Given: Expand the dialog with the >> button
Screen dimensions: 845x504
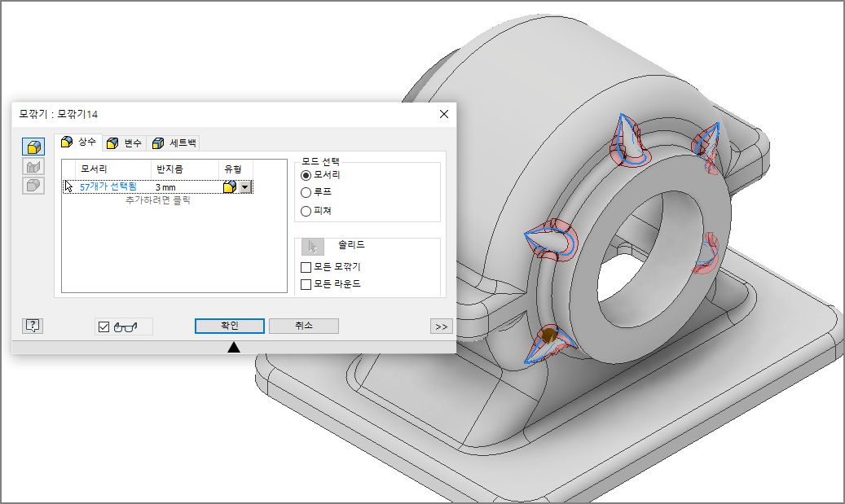Looking at the screenshot, I should point(442,327).
